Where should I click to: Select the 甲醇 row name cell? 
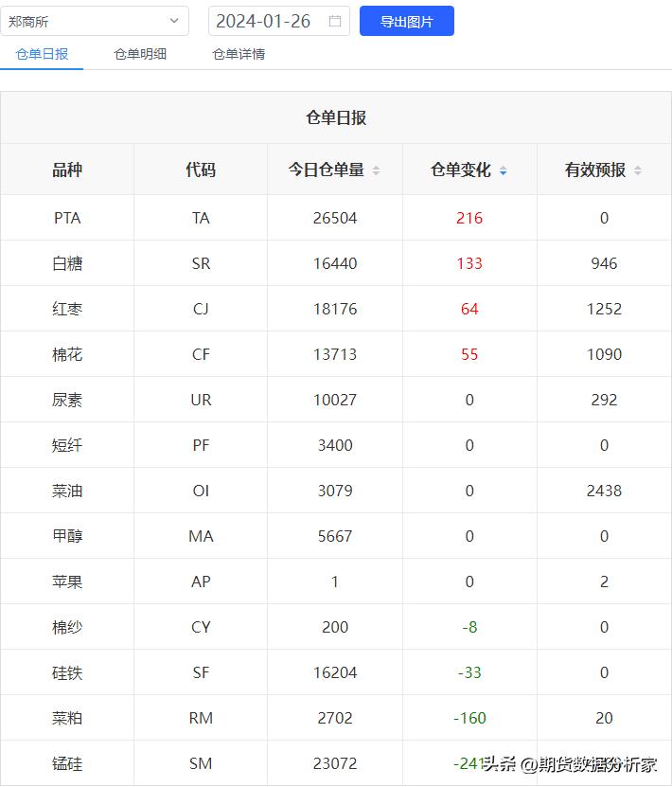(67, 536)
